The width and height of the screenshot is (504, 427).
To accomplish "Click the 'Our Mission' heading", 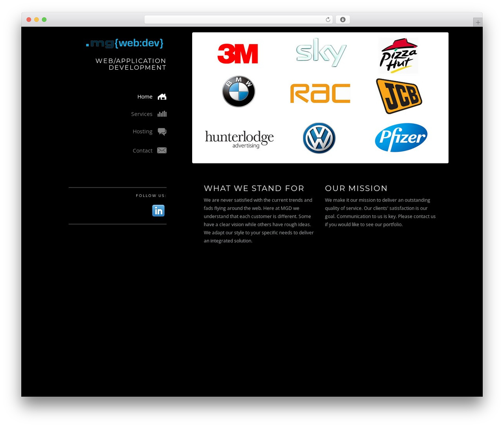I will 356,188.
